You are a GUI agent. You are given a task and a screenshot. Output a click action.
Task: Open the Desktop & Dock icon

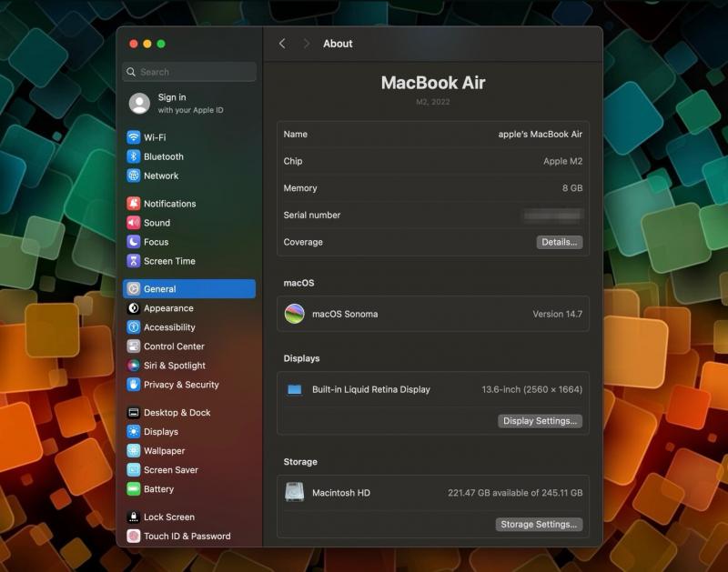(x=134, y=413)
